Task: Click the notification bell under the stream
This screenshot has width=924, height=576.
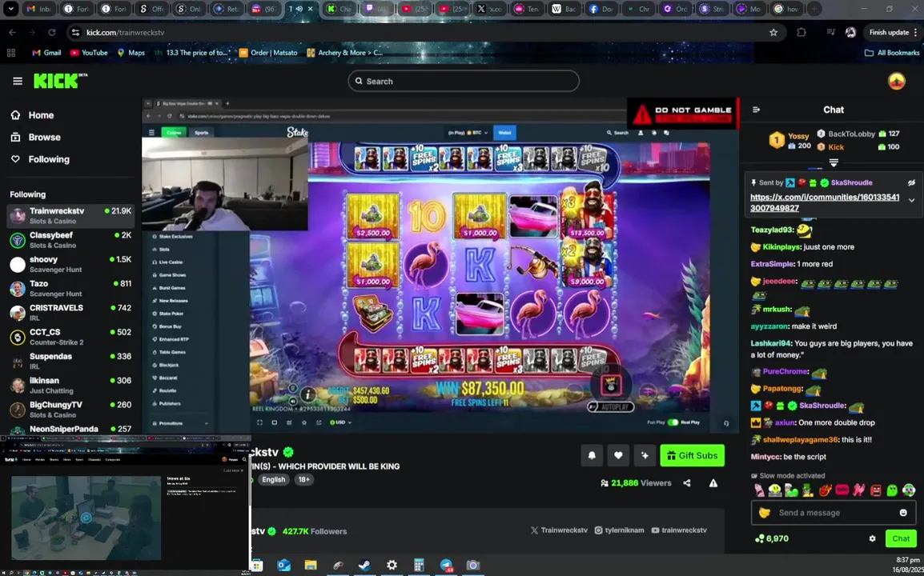Action: point(592,455)
